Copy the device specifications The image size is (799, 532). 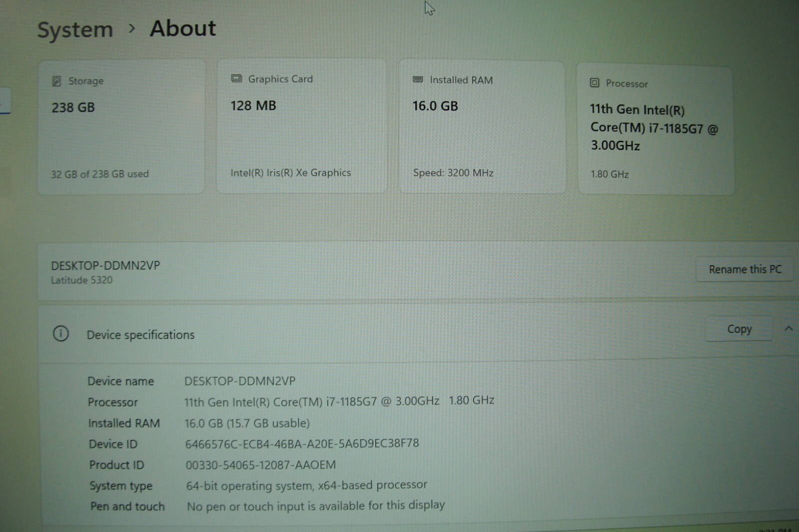[739, 329]
